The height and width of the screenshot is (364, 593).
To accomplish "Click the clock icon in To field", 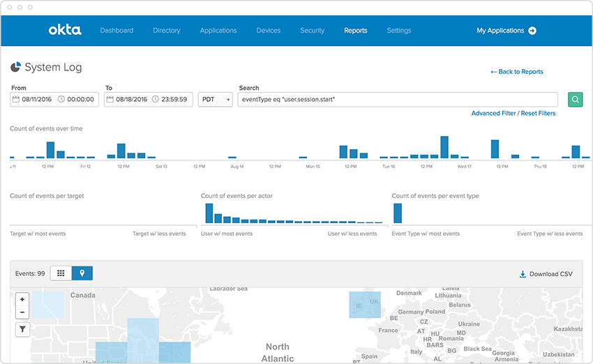I will tap(154, 100).
